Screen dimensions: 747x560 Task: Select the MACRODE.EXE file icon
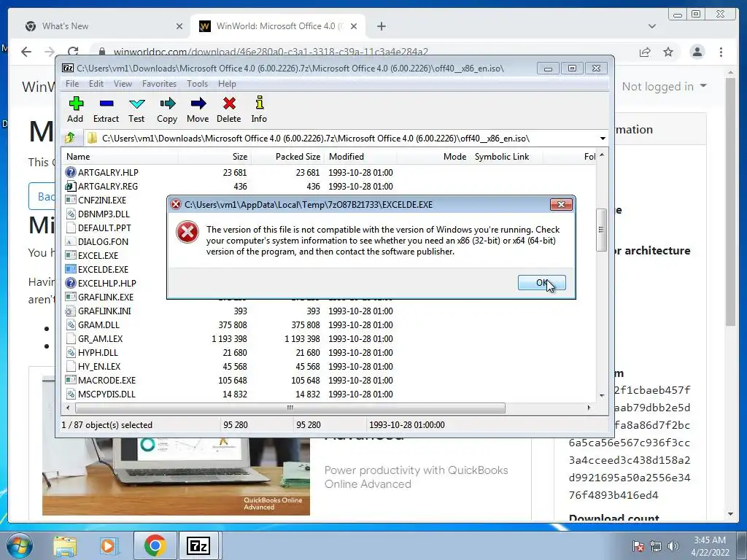(x=71, y=380)
